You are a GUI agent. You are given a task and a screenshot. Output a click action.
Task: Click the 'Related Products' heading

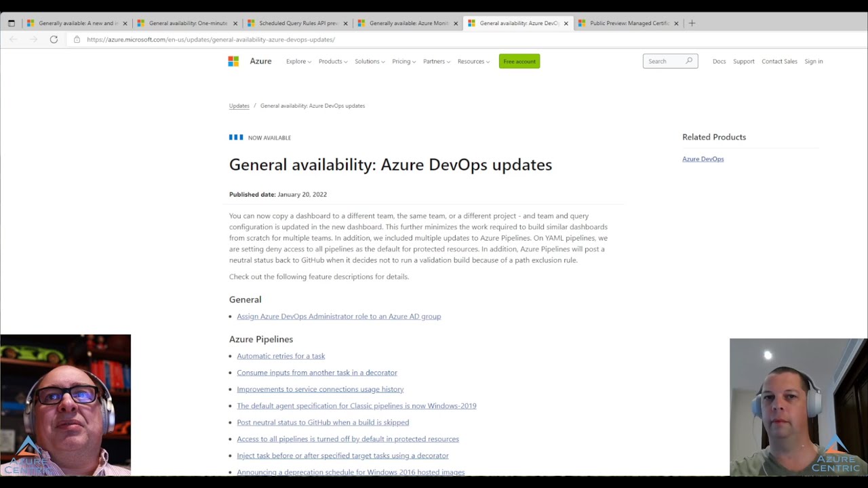point(714,137)
